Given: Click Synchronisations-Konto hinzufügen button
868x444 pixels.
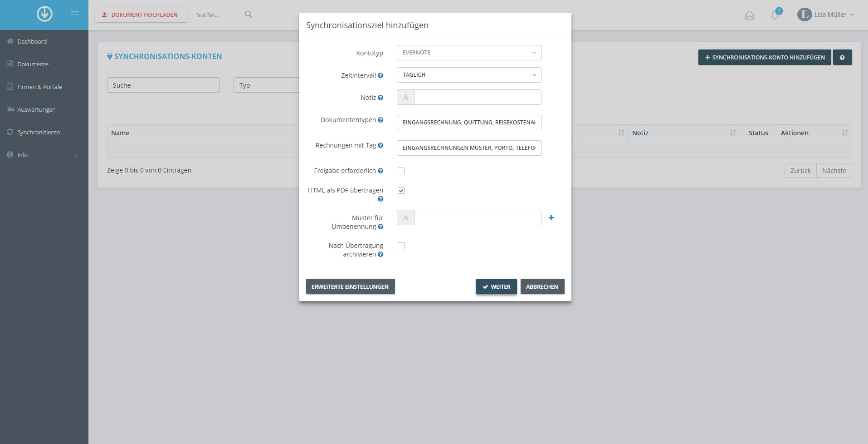Looking at the screenshot, I should (x=765, y=58).
